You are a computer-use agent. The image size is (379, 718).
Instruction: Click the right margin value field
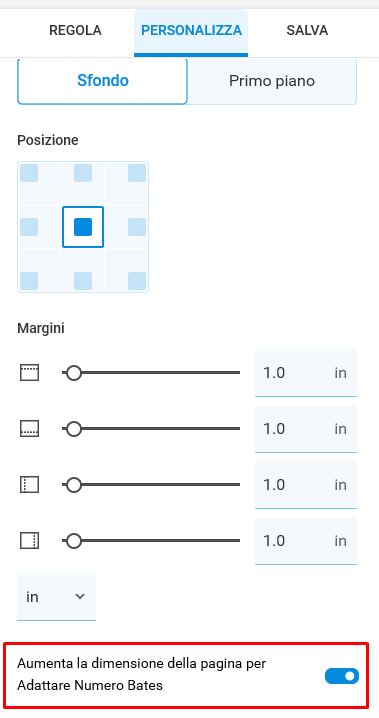306,541
